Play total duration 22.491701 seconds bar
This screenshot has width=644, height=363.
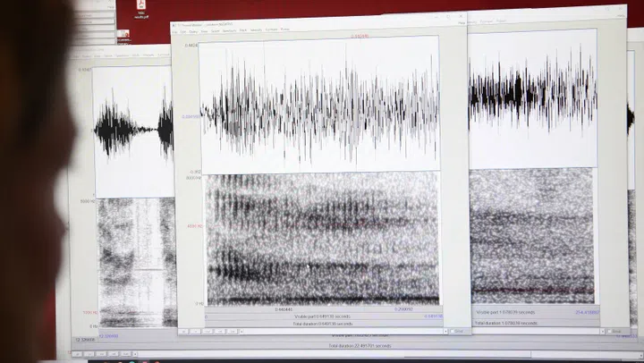pyautogui.click(x=358, y=345)
